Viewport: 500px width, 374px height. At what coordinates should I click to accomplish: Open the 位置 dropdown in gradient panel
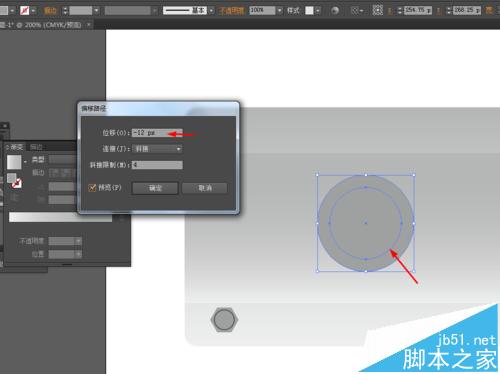tap(78, 254)
